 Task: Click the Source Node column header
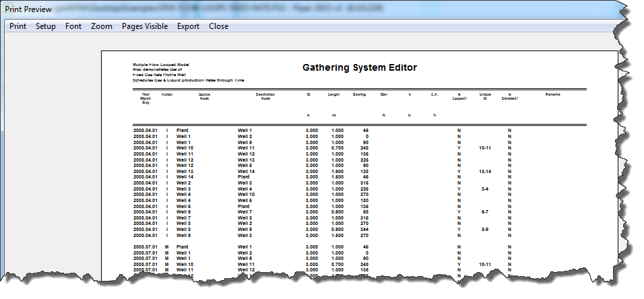point(204,96)
